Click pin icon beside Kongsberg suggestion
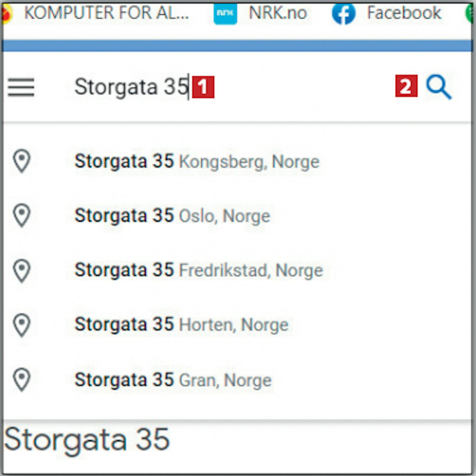Viewport: 476px width, 476px height. 22,161
